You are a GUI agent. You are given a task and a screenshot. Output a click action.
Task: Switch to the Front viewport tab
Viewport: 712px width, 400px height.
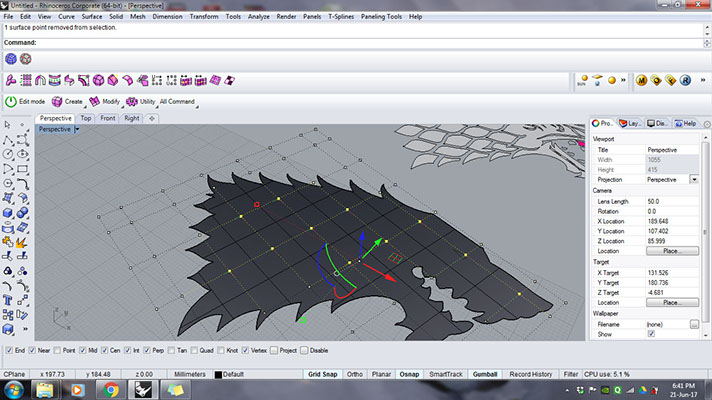(x=108, y=118)
